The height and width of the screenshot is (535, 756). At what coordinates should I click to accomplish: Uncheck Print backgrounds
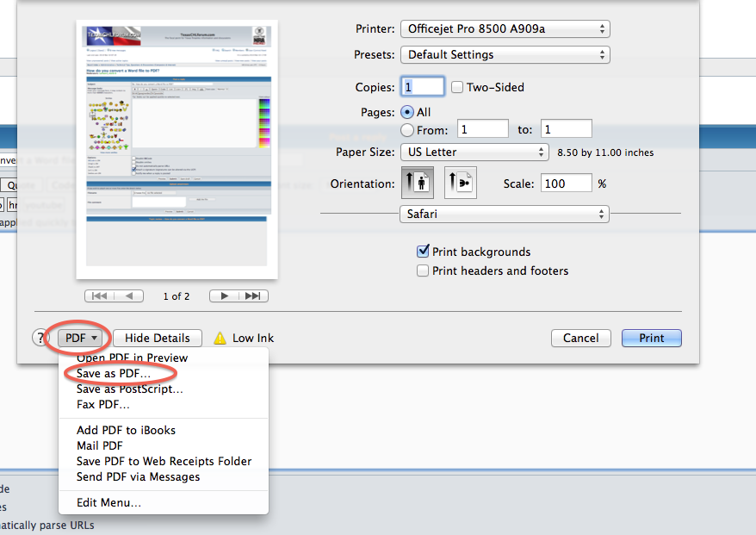pyautogui.click(x=423, y=252)
